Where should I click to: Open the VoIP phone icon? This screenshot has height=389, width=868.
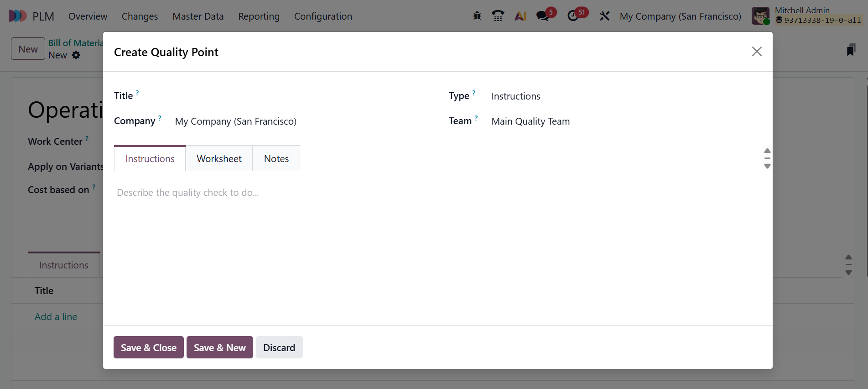(498, 16)
